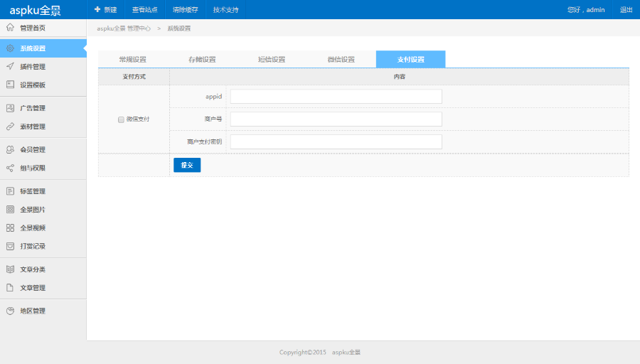This screenshot has width=640, height=364.
Task: Click the grid icon beside 全景视频
Action: coord(10,228)
